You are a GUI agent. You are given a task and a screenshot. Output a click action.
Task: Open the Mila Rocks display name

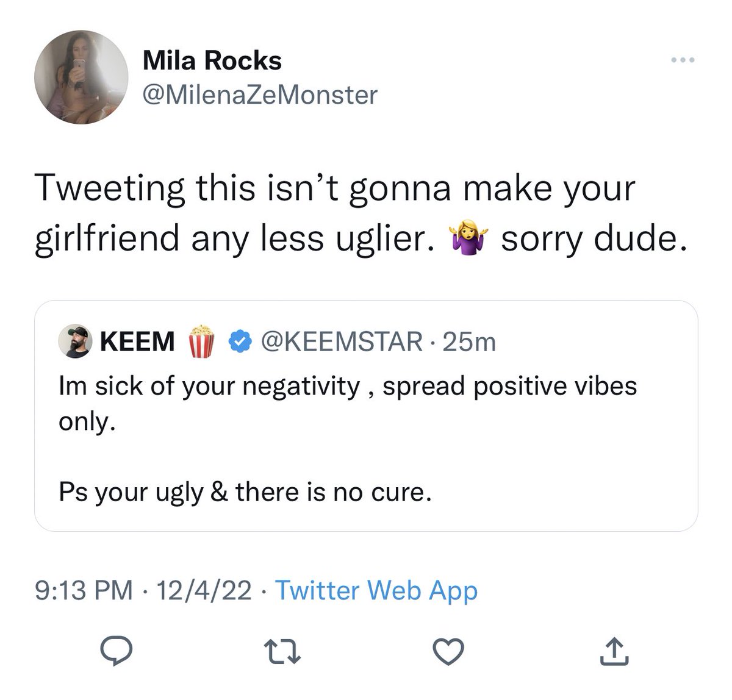pyautogui.click(x=212, y=60)
